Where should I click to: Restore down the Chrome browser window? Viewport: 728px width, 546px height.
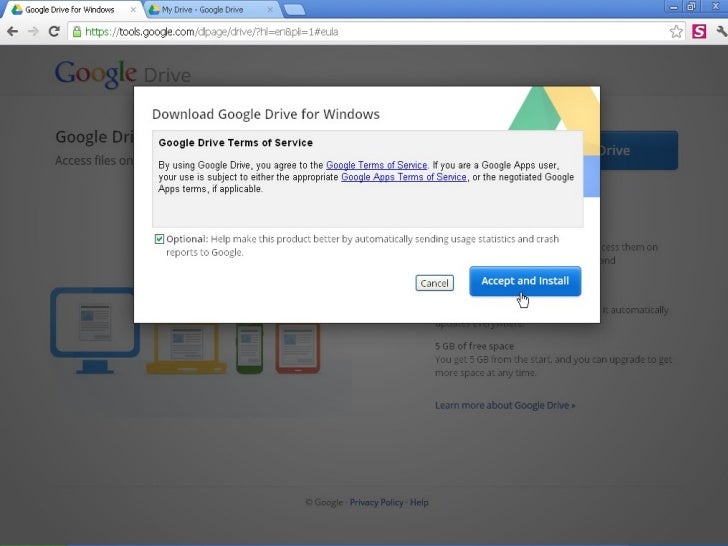pos(691,6)
